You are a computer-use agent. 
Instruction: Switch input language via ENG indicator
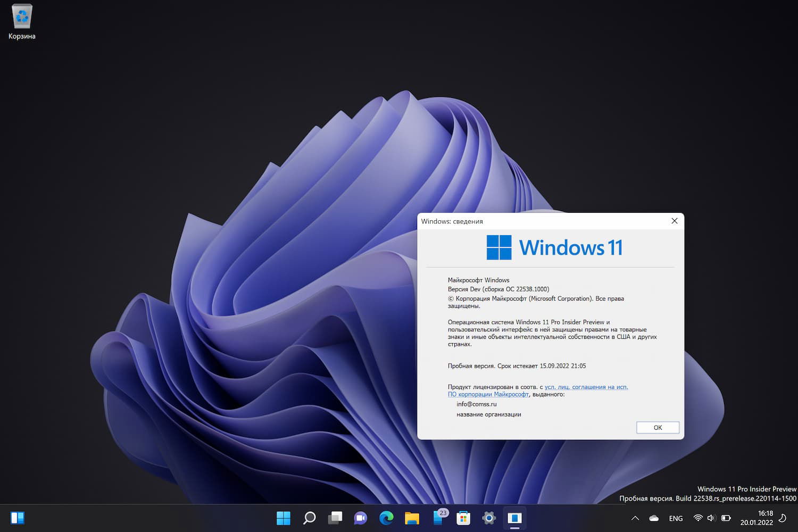click(x=676, y=518)
